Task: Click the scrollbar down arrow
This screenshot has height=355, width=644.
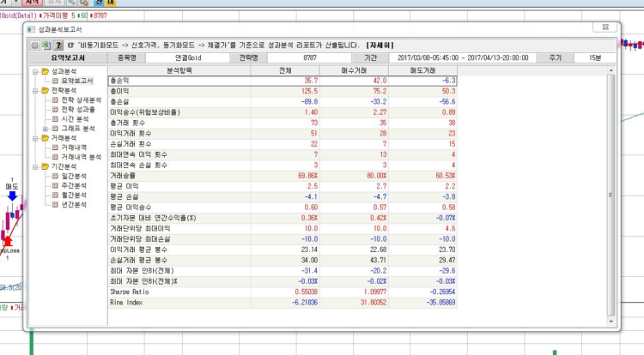Action: click(x=611, y=322)
